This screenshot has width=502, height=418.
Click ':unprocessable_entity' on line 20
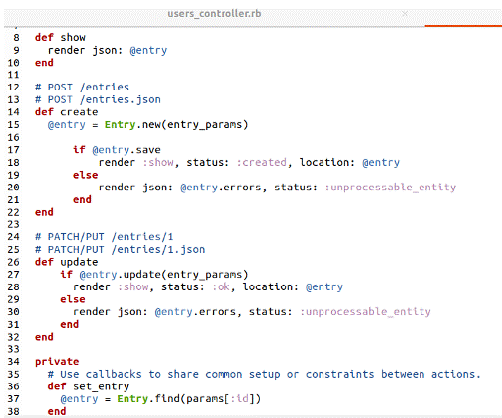[390, 187]
